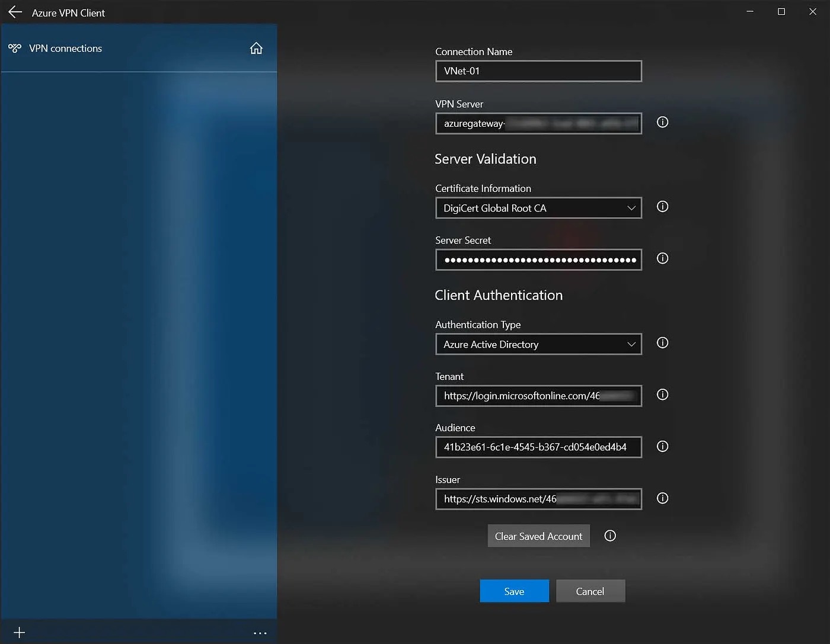Click the VPN connections network icon
The width and height of the screenshot is (830, 644).
15,48
